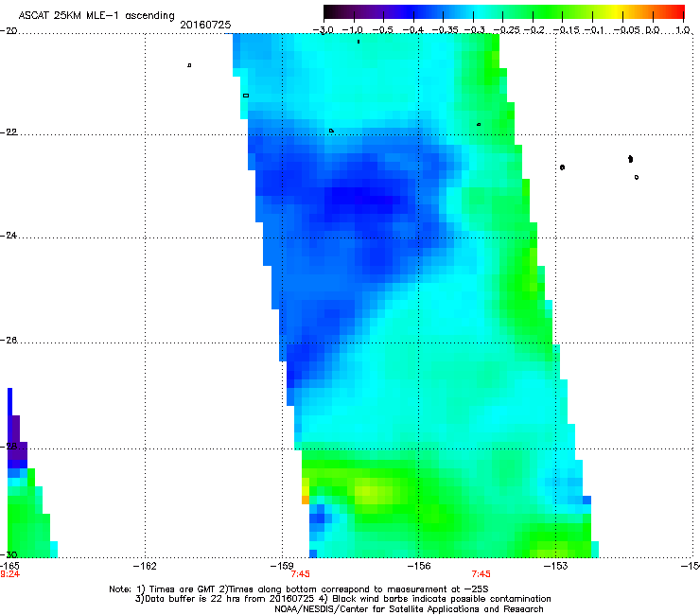Click the island outline just below -22 near -158
700x615 pixels.
(x=331, y=131)
